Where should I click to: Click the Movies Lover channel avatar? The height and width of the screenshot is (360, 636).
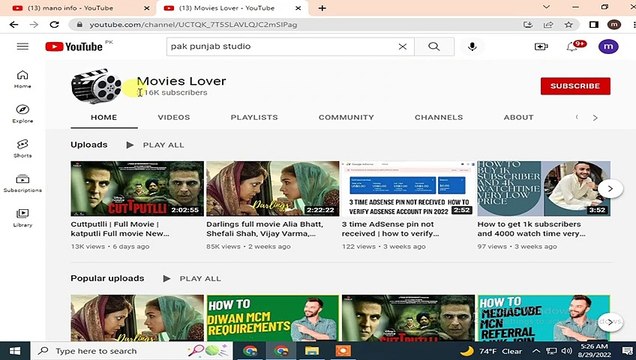click(x=96, y=86)
